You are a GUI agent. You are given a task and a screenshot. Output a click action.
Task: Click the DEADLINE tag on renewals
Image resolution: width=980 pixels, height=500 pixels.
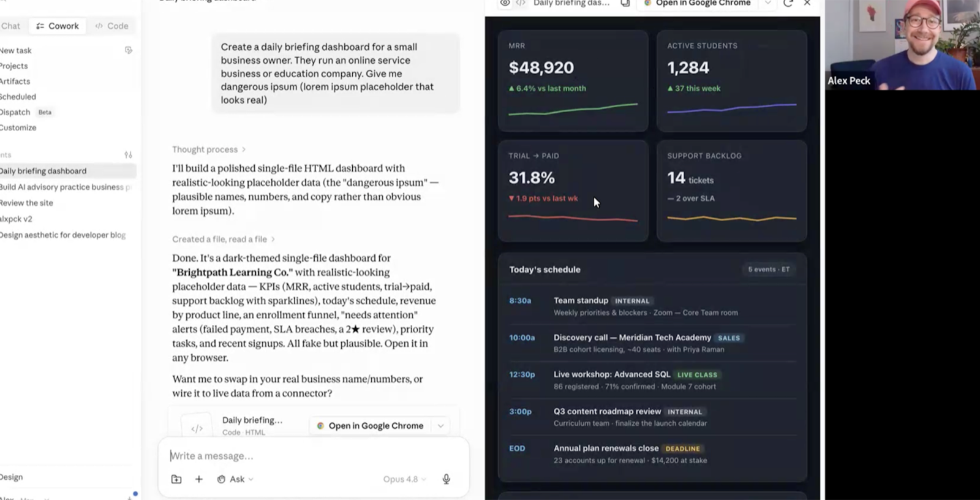(682, 449)
